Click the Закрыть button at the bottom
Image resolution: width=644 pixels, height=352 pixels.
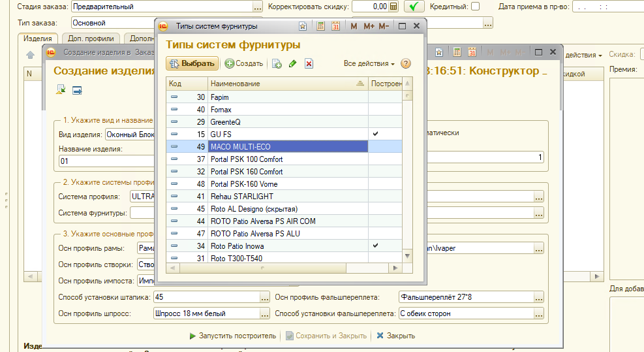click(396, 336)
